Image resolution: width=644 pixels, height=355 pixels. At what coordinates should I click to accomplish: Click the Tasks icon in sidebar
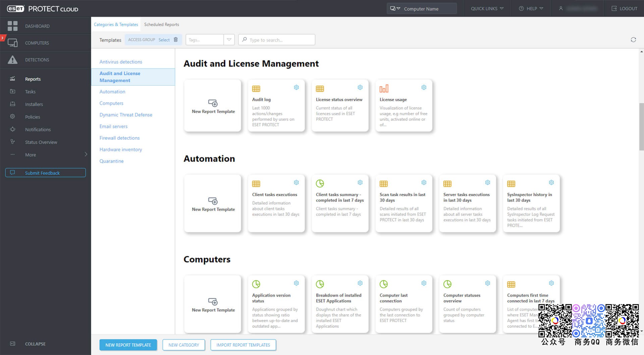12,91
